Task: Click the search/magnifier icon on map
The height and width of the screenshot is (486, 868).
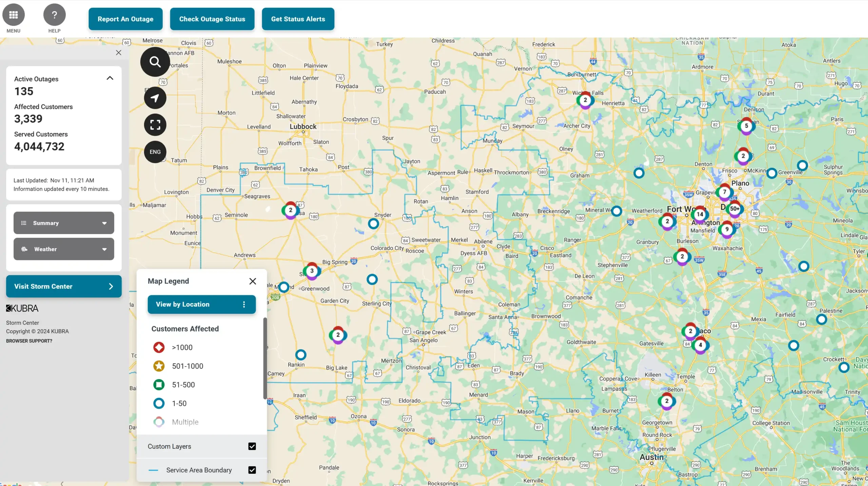Action: click(154, 61)
